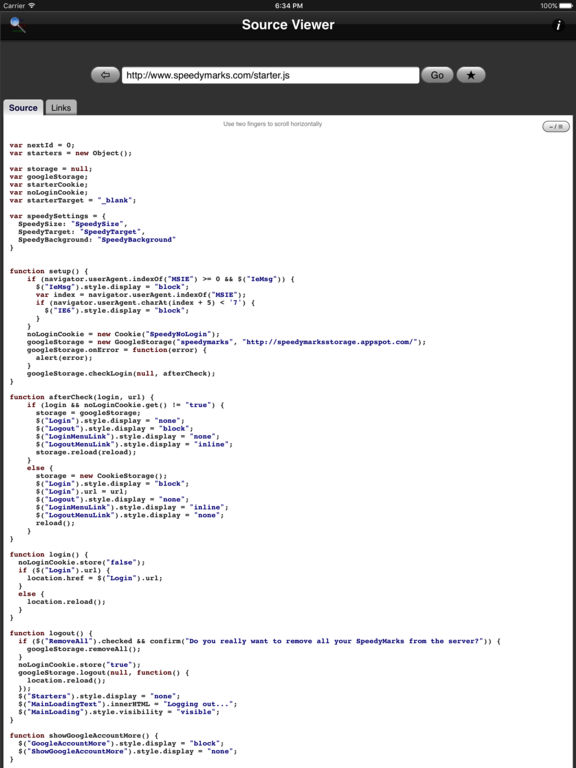
Task: Toggle line wrap with the "-/=" button
Action: tap(556, 127)
